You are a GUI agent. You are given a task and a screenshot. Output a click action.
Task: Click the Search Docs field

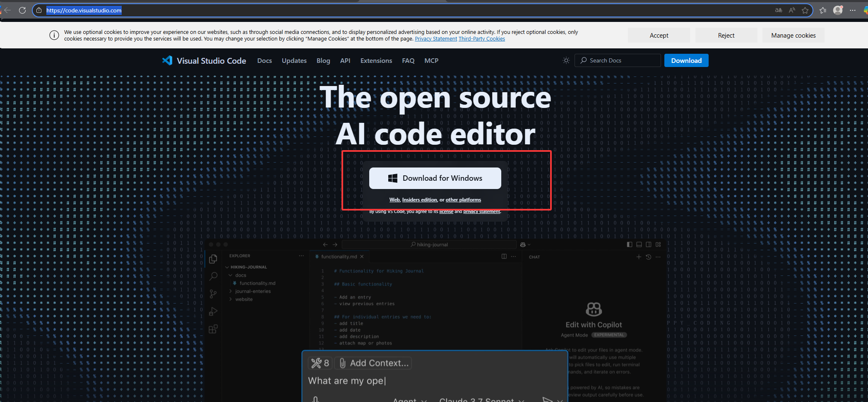point(618,60)
